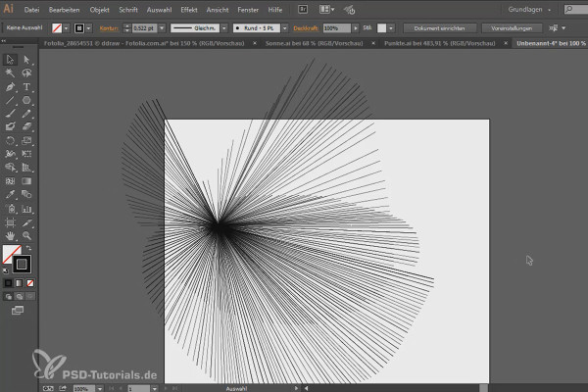Open the zoom level dropdown in status bar
Image resolution: width=588 pixels, height=392 pixels.
[x=100, y=389]
